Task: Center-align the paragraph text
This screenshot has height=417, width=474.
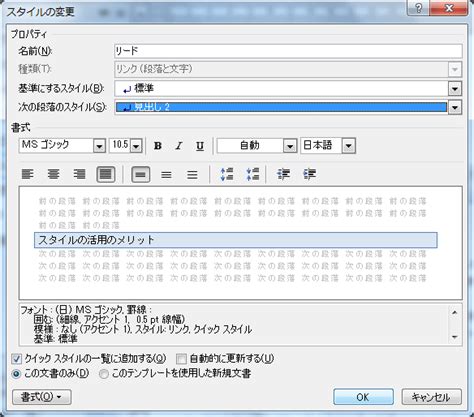Action: click(x=53, y=174)
